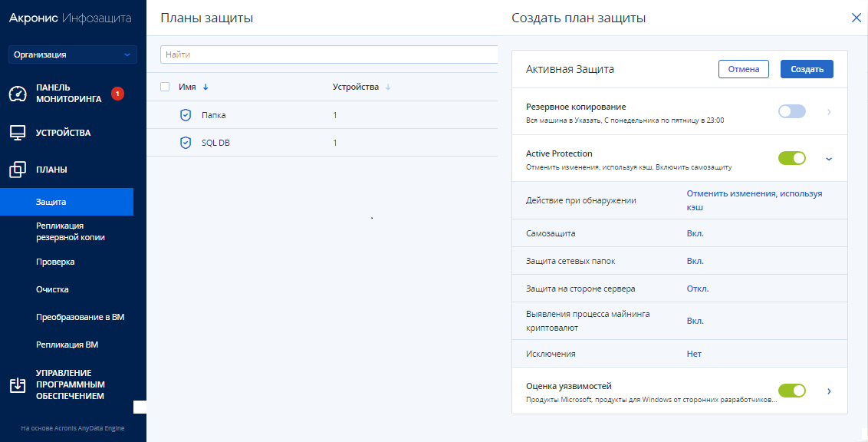Image resolution: width=868 pixels, height=442 pixels.
Task: Click the monitoring panel gauge icon
Action: click(x=18, y=94)
